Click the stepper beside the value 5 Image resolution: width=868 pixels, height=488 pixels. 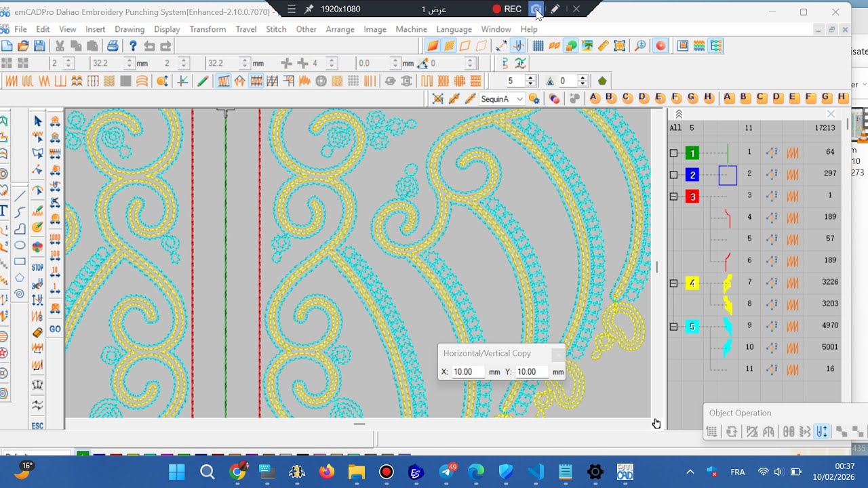point(531,81)
